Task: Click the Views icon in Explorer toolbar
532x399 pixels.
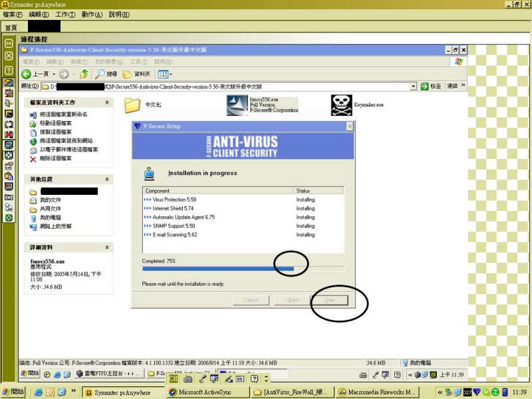Action: pyautogui.click(x=163, y=74)
